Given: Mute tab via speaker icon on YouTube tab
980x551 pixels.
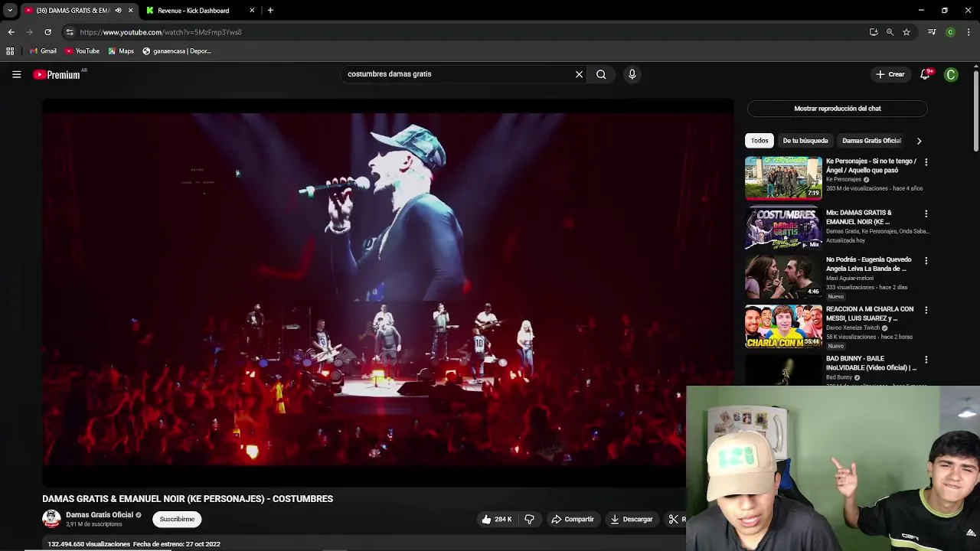Looking at the screenshot, I should click(x=118, y=11).
